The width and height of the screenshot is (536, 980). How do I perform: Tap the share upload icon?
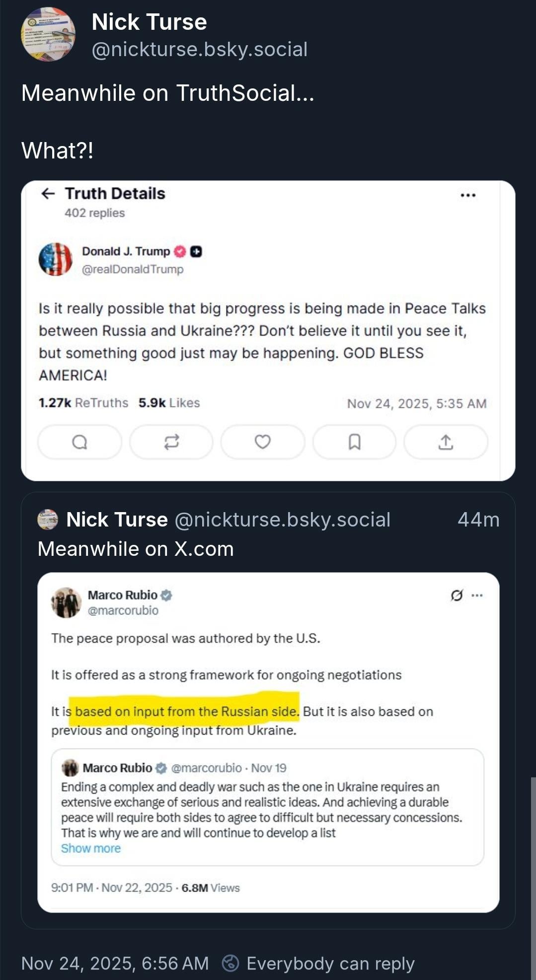[446, 442]
